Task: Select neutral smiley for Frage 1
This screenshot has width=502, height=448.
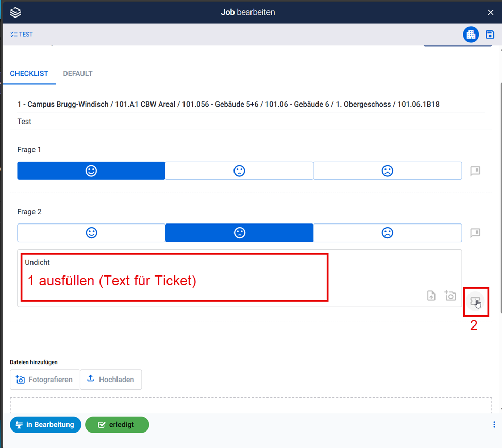Action: tap(239, 171)
